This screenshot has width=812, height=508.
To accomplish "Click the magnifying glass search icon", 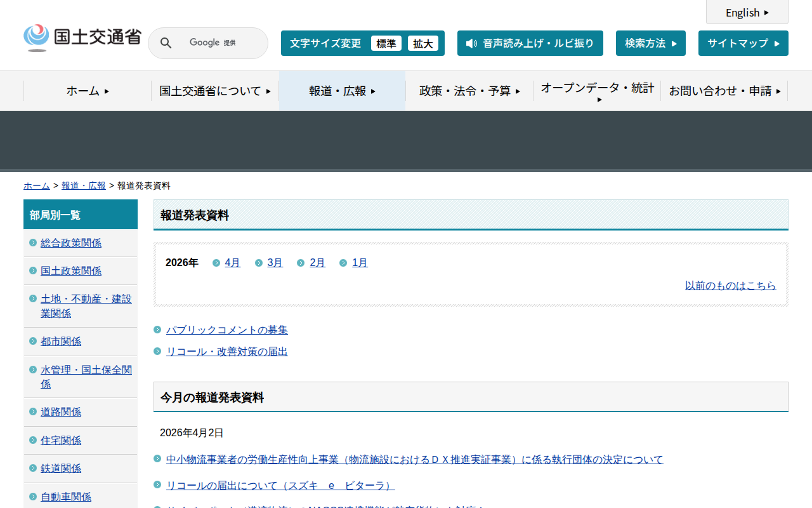I will tap(166, 43).
